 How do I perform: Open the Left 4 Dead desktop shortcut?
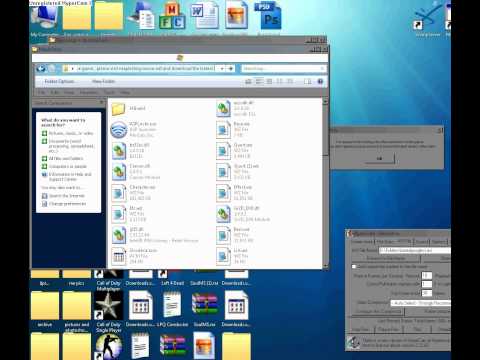(172, 277)
